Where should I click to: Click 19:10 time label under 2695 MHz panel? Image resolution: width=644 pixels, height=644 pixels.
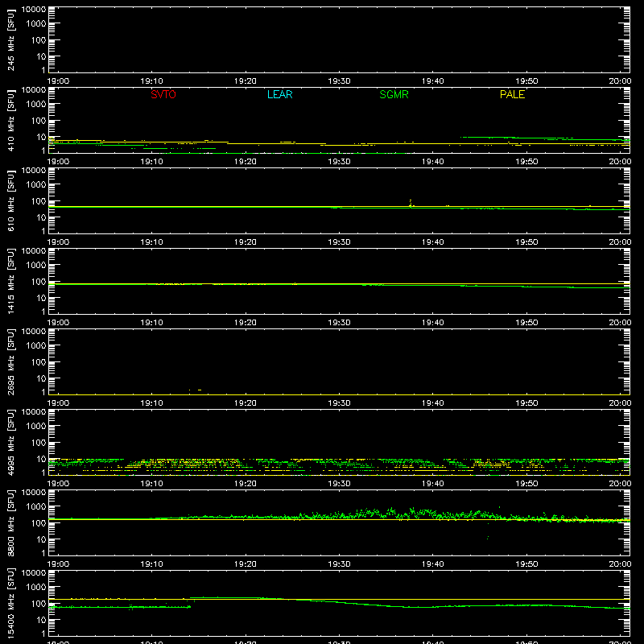pos(152,403)
